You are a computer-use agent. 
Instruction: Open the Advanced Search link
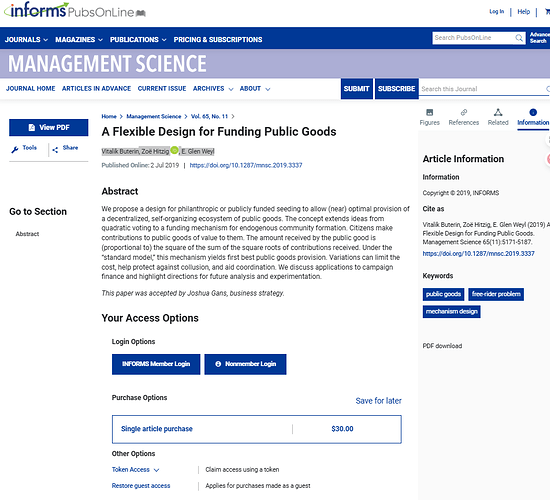[539, 38]
